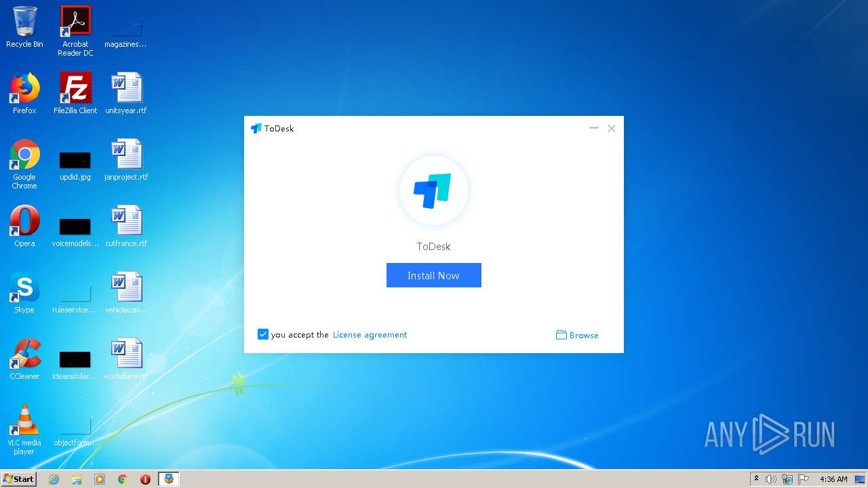The image size is (868, 488).
Task: Click the ToDesk logo in installer
Action: pyautogui.click(x=434, y=190)
